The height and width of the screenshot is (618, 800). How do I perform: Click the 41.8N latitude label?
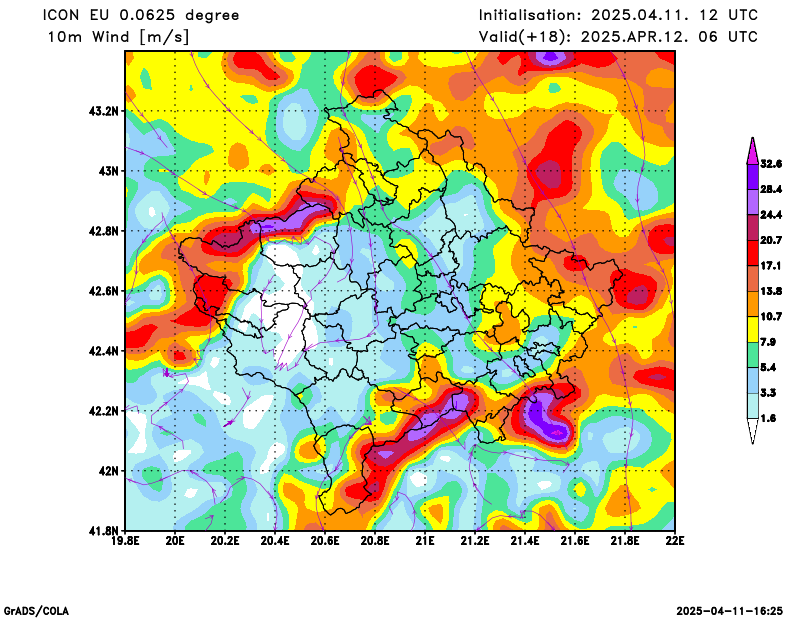coord(104,531)
